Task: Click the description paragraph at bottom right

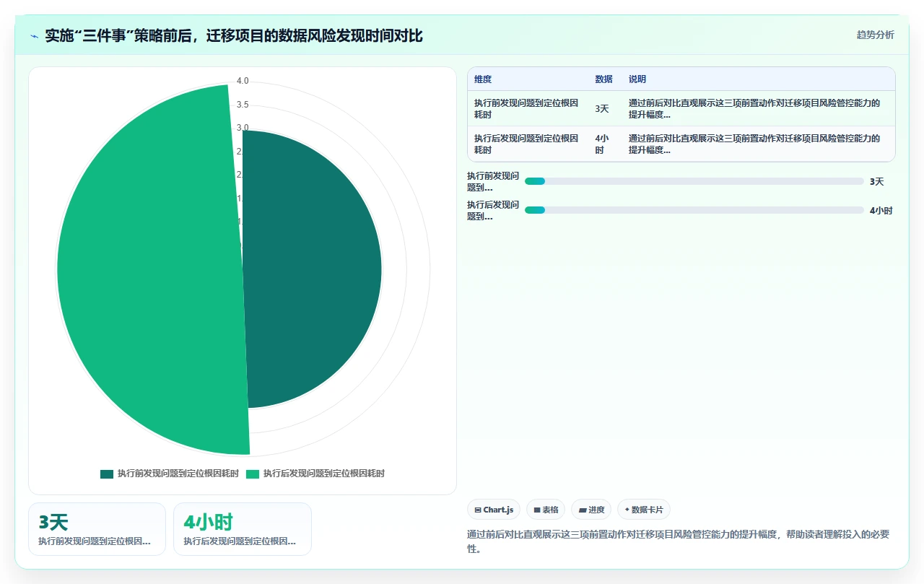Action: click(x=678, y=541)
